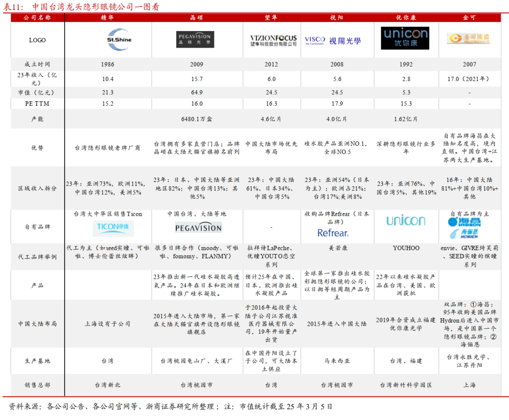
Task: Select the 代工品牌举例 row label
Action: [37, 257]
